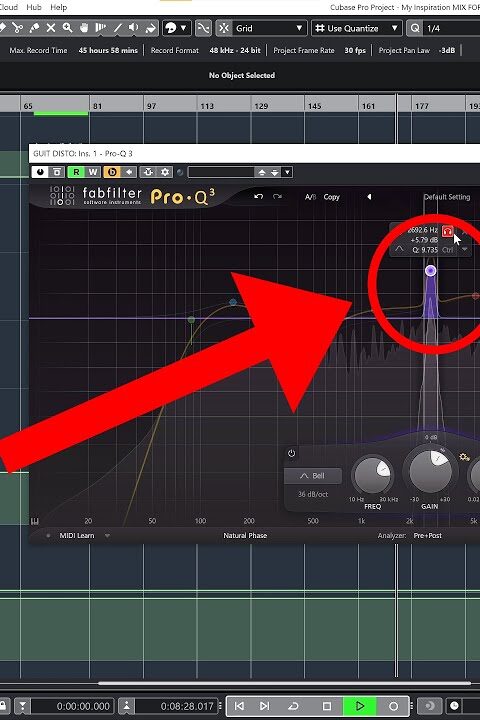Toggle the A/B comparison state
The width and height of the screenshot is (480, 720).
(x=311, y=197)
